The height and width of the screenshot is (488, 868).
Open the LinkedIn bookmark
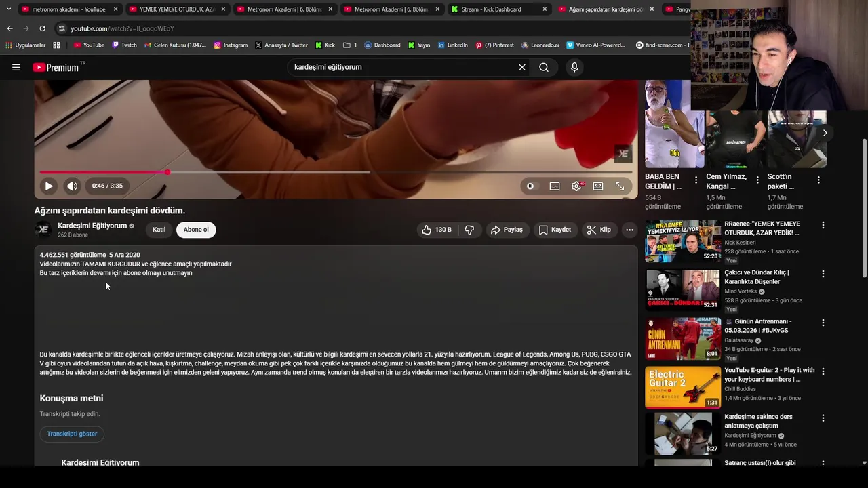[x=452, y=45]
